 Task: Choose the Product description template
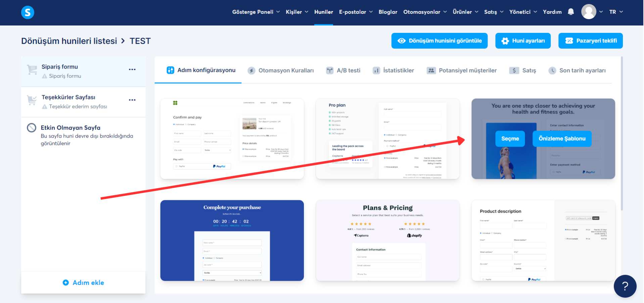pyautogui.click(x=543, y=241)
